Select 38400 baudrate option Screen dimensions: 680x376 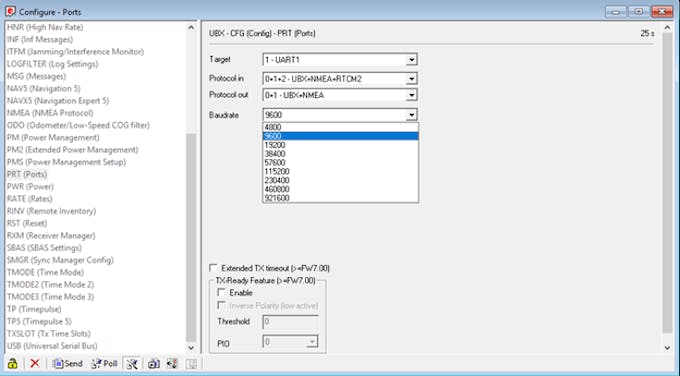pos(340,154)
